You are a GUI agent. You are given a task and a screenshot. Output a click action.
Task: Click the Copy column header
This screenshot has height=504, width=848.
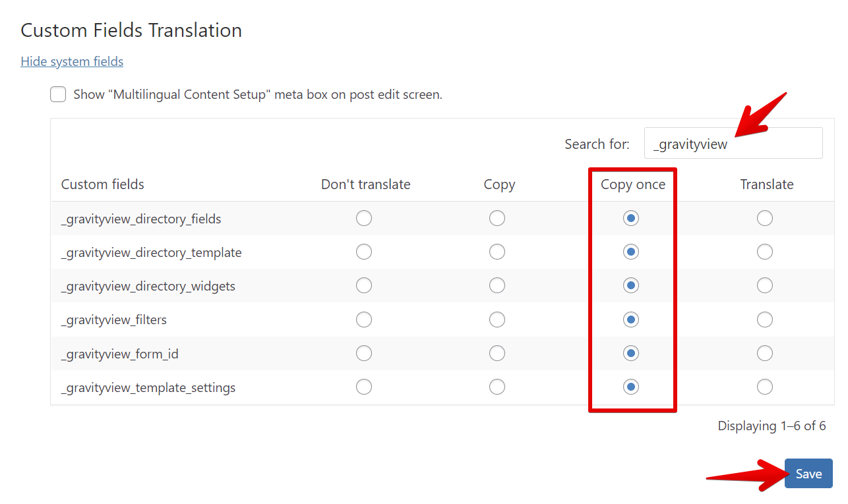499,184
